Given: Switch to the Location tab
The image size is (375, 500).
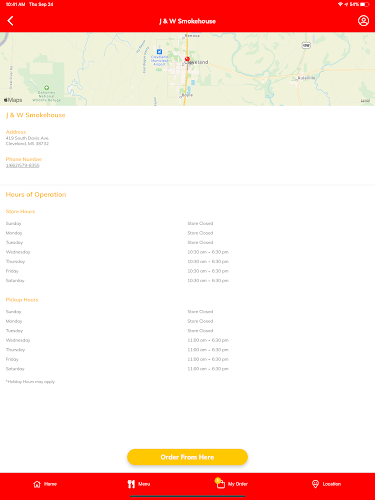Looking at the screenshot, I should (x=326, y=484).
